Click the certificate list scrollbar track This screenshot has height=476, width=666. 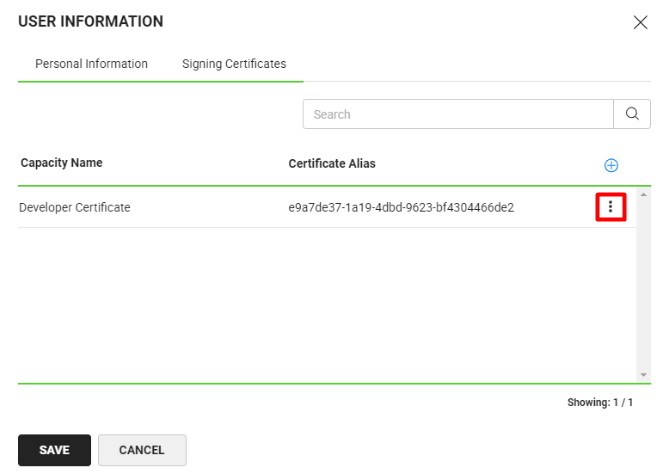(644, 290)
